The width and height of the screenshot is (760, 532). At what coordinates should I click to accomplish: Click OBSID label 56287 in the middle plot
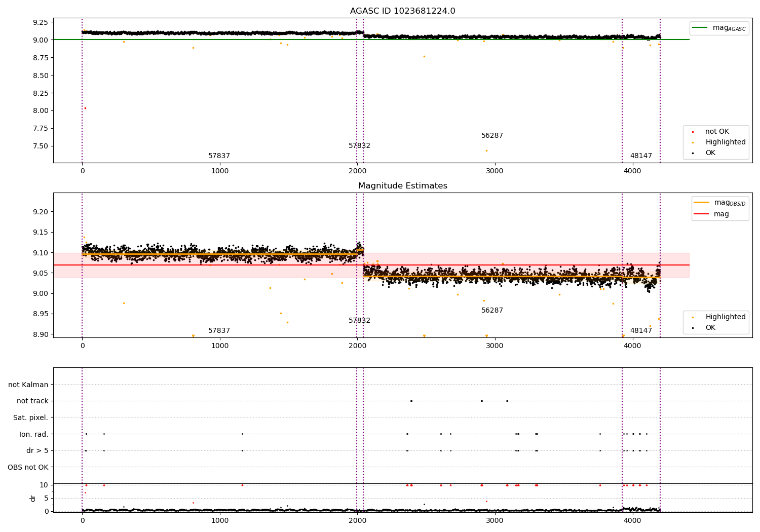(492, 311)
